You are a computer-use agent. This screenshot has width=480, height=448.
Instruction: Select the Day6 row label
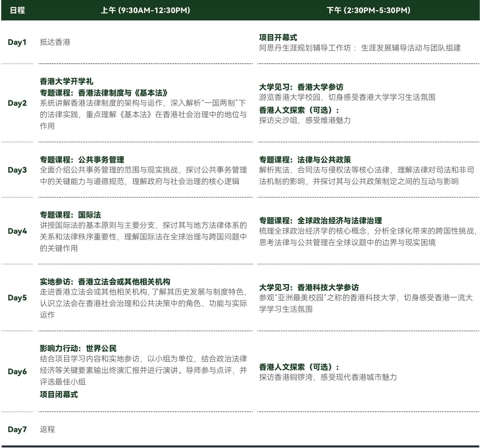[17, 371]
